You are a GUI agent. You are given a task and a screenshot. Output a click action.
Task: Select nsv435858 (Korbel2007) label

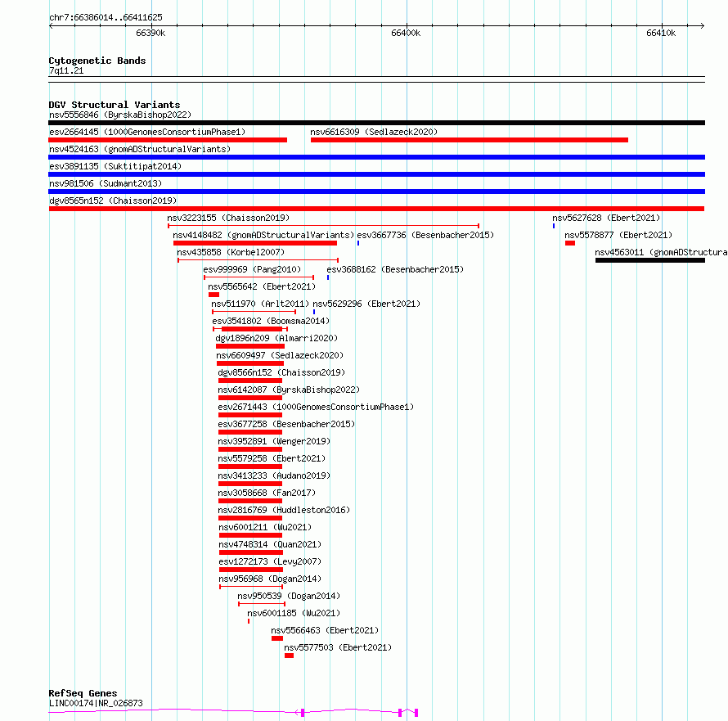coord(231,252)
